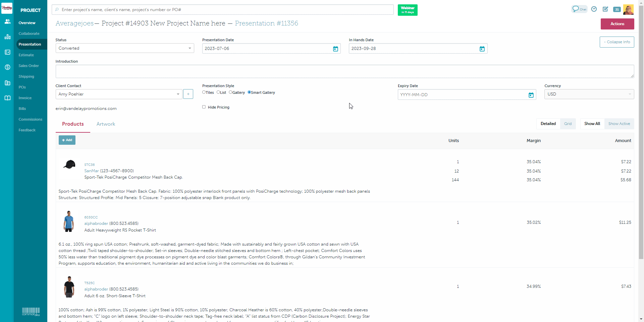Viewport: 644px width, 322px height.
Task: Click the dollar sign sidebar icon
Action: click(7, 67)
